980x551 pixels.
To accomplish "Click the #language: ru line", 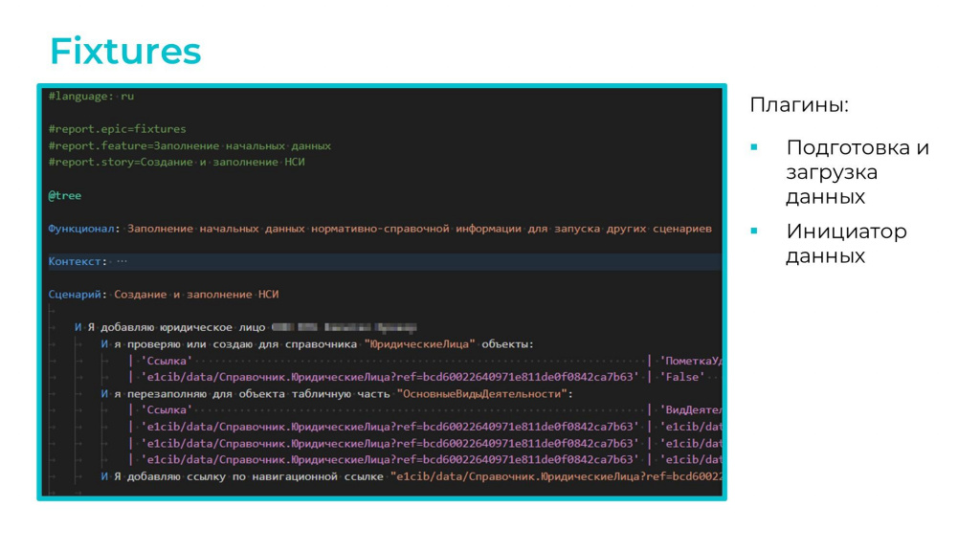I will [x=91, y=97].
